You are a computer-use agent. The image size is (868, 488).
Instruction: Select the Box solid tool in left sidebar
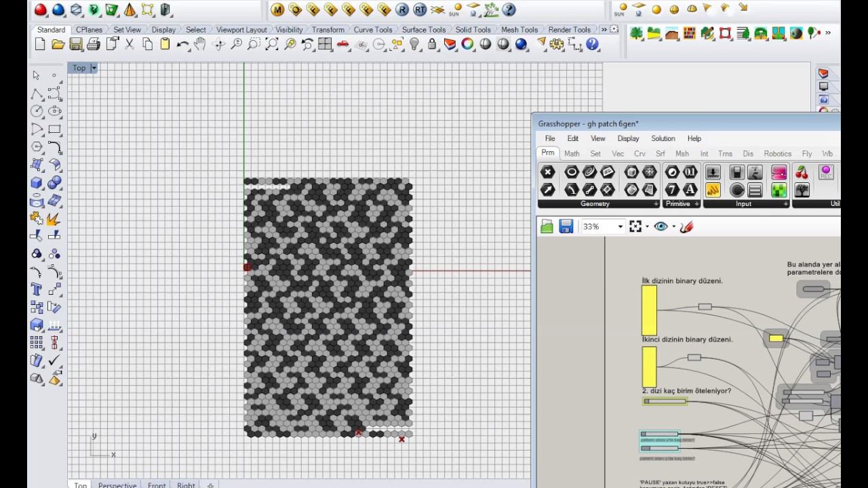(x=37, y=182)
